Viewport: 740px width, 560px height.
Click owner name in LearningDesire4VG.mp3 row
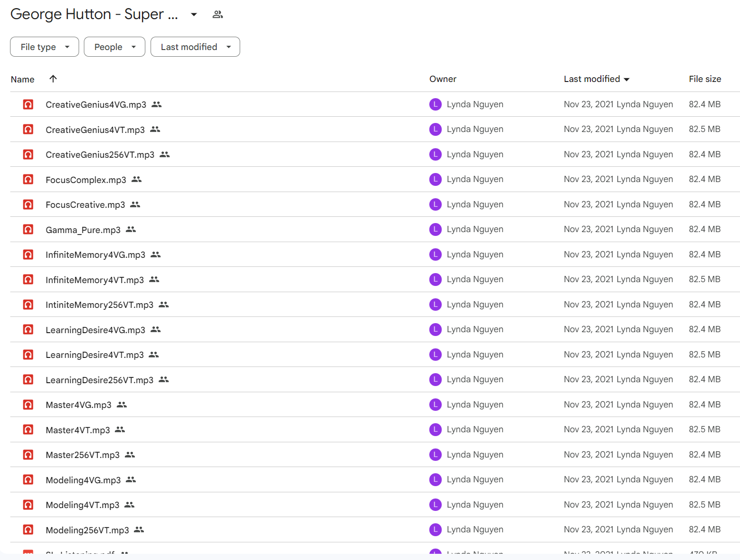(475, 329)
